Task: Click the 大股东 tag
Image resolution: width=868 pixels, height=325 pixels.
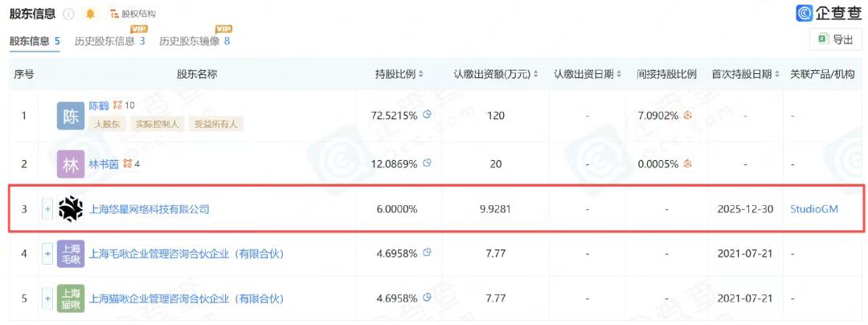Action: pyautogui.click(x=108, y=124)
